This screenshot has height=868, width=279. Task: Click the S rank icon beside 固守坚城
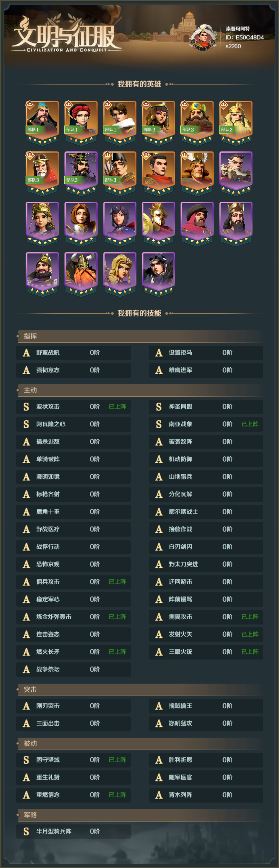(26, 760)
